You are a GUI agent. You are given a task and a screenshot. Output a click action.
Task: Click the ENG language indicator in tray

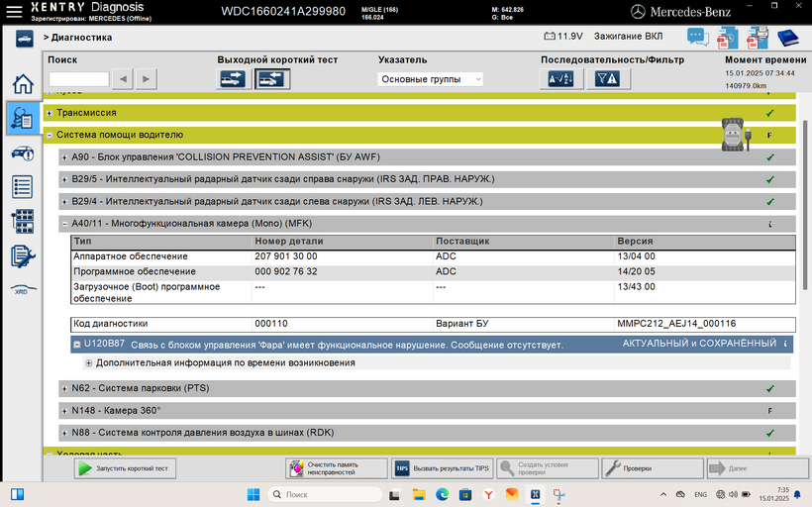[x=700, y=494]
